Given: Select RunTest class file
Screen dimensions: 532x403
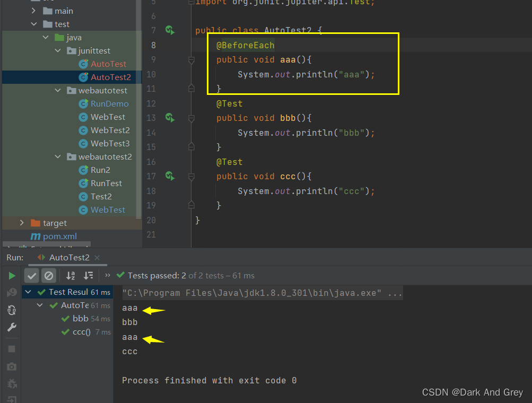Looking at the screenshot, I should pyautogui.click(x=106, y=183).
